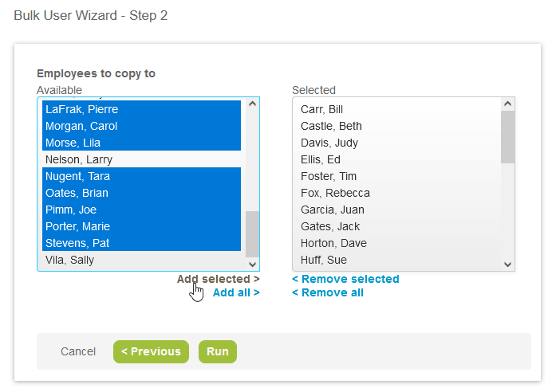Choose Carr, Bill in Selected list
Image resolution: width=552 pixels, height=392 pixels.
click(x=321, y=109)
